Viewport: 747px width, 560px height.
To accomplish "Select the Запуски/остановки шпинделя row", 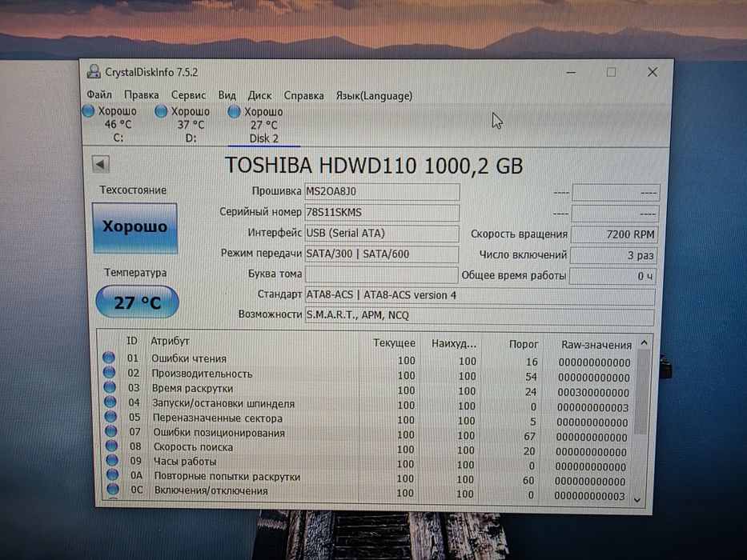I will [x=366, y=404].
